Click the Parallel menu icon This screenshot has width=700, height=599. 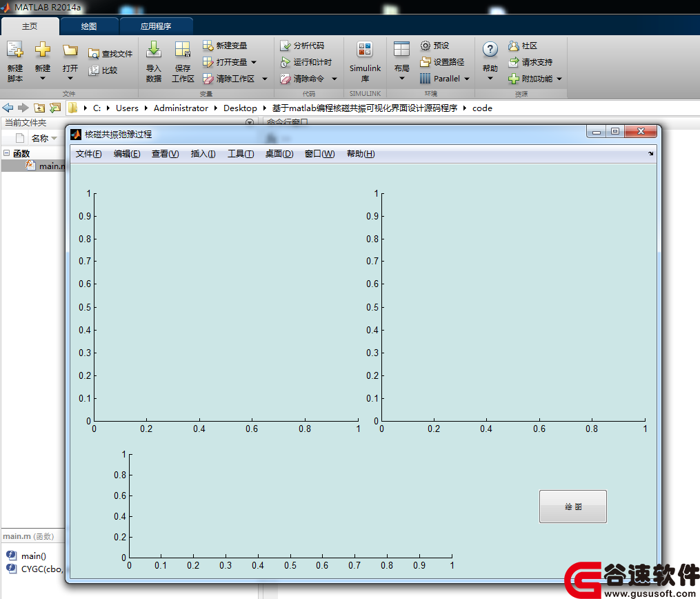[x=426, y=79]
